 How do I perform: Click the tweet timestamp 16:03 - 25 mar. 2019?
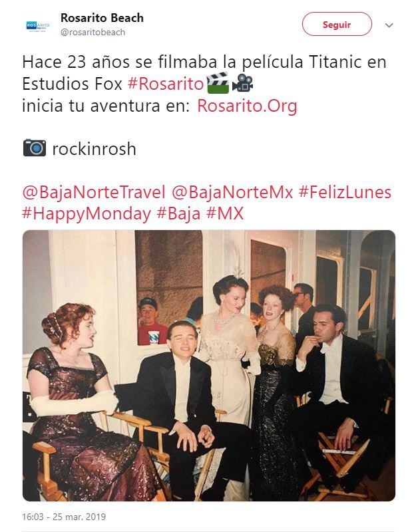point(64,517)
